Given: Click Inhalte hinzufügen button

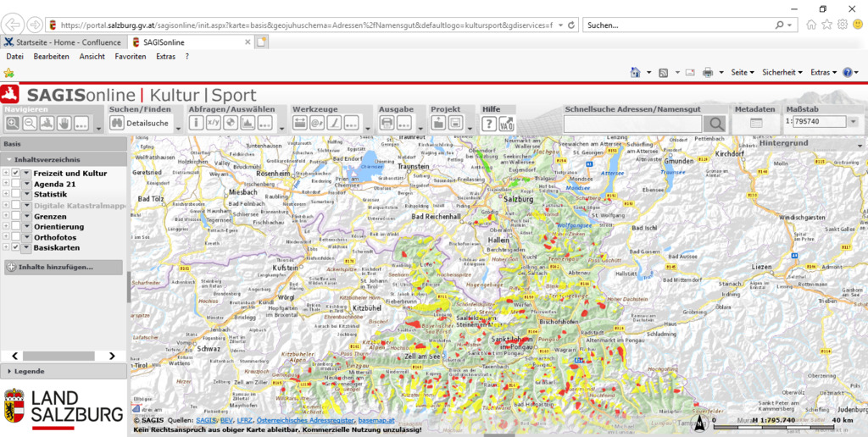Looking at the screenshot, I should (x=63, y=267).
